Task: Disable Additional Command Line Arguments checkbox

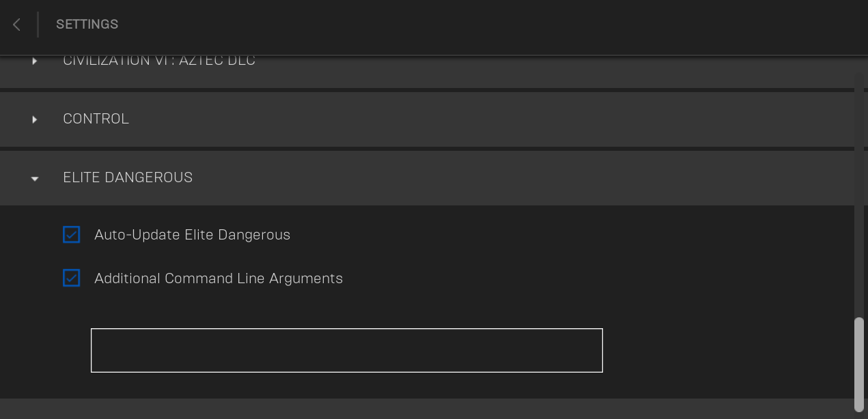Action: [x=72, y=278]
